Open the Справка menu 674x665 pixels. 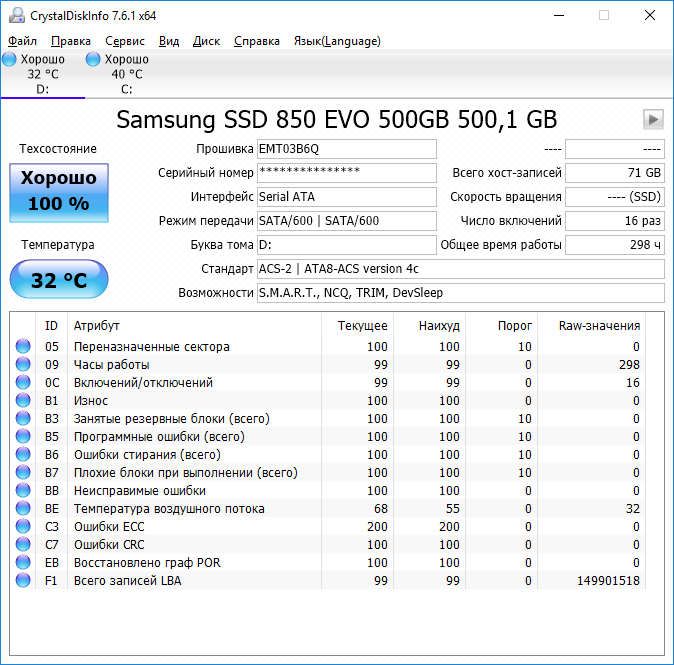coord(257,41)
